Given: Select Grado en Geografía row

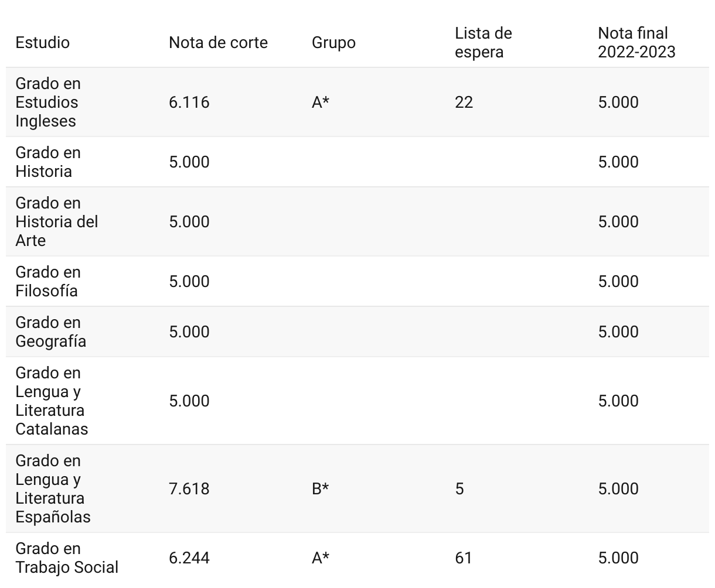Looking at the screenshot, I should [x=50, y=332].
